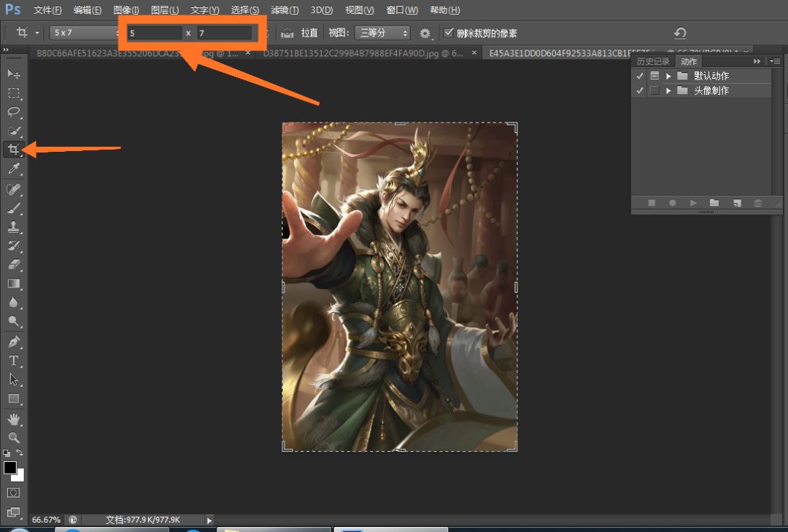
Task: Click the crop width field showing 5
Action: [154, 33]
